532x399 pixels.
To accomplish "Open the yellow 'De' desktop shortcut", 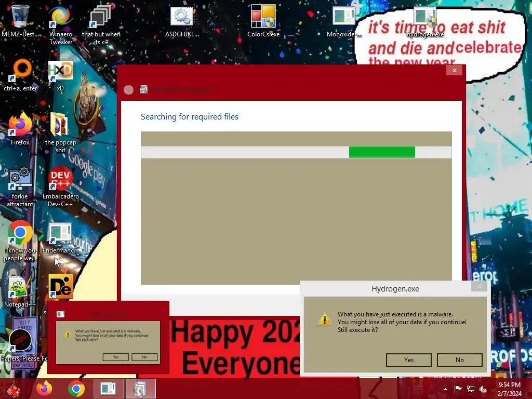I will point(60,287).
